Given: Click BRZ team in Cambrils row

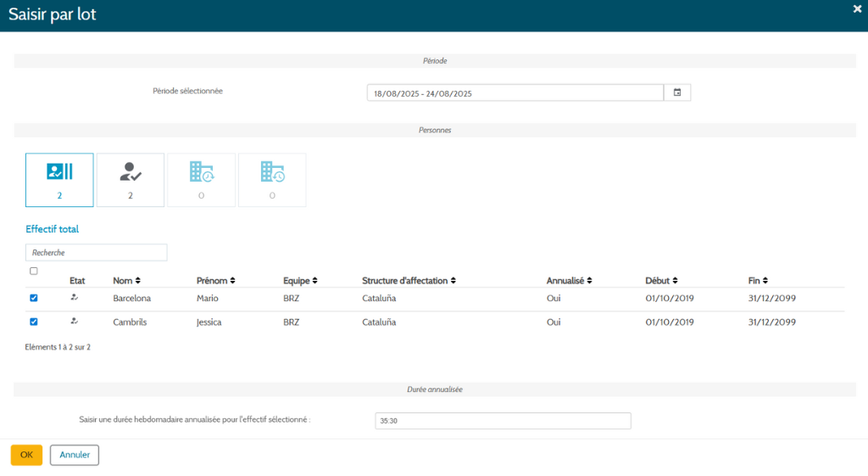Looking at the screenshot, I should pos(292,322).
